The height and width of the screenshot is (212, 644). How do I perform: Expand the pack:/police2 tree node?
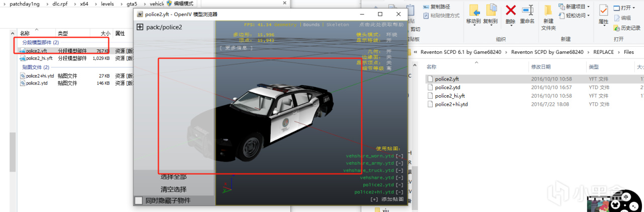[x=140, y=27]
